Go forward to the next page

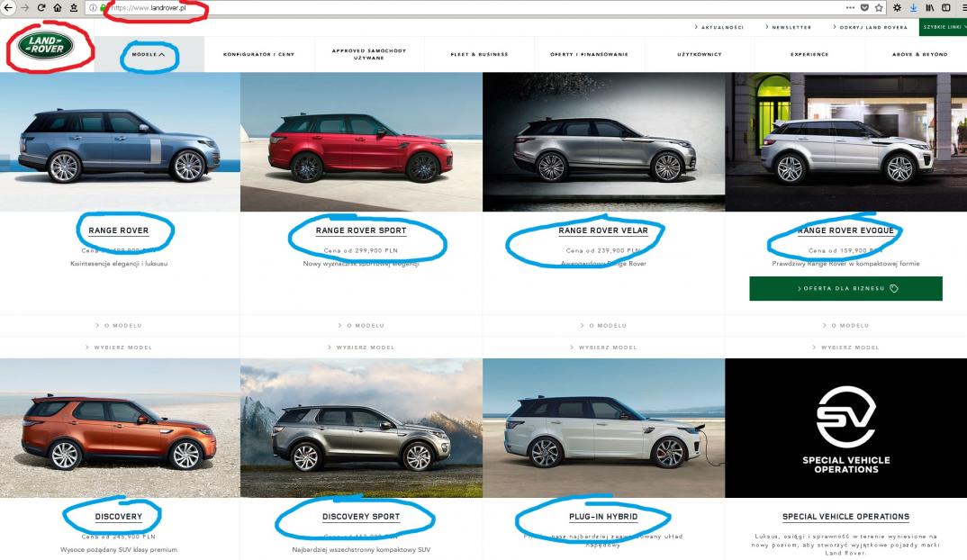click(25, 7)
